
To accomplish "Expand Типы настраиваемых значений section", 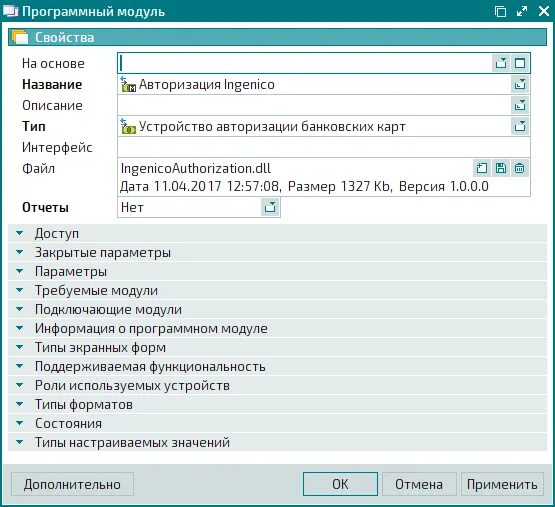I will click(x=278, y=443).
